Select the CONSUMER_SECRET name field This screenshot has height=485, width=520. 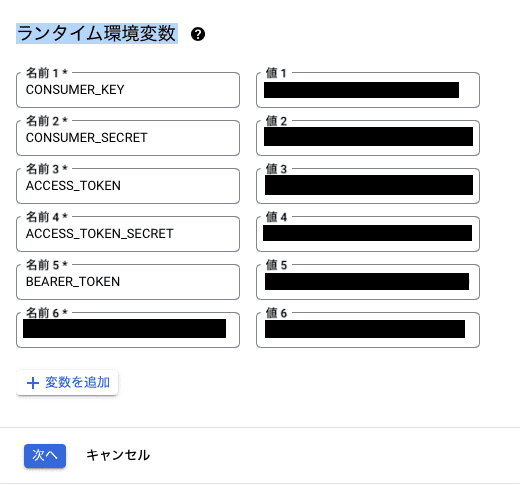coord(128,138)
